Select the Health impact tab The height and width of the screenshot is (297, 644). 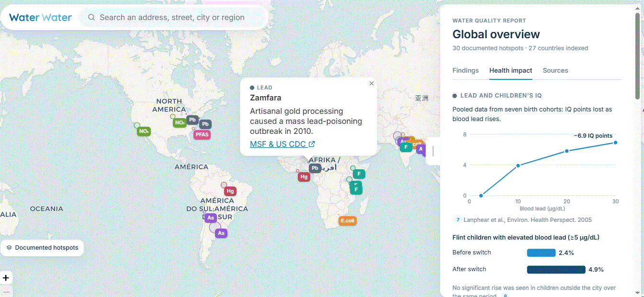point(510,70)
